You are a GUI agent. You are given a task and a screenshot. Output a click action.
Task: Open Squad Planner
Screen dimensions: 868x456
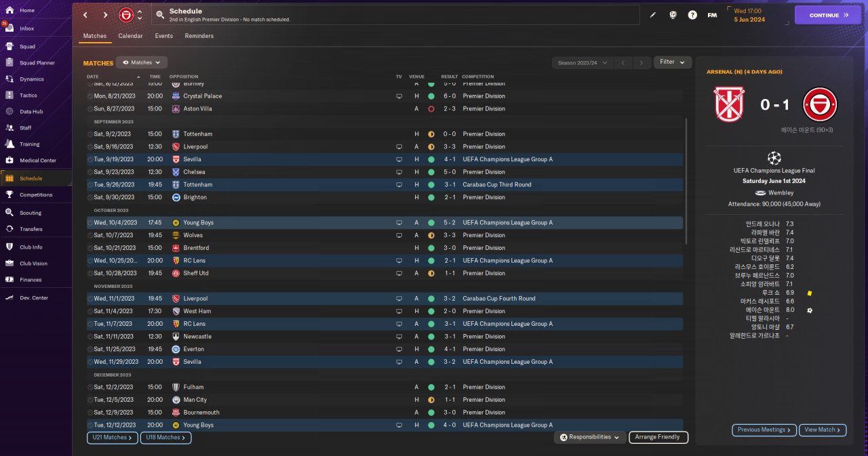click(35, 62)
